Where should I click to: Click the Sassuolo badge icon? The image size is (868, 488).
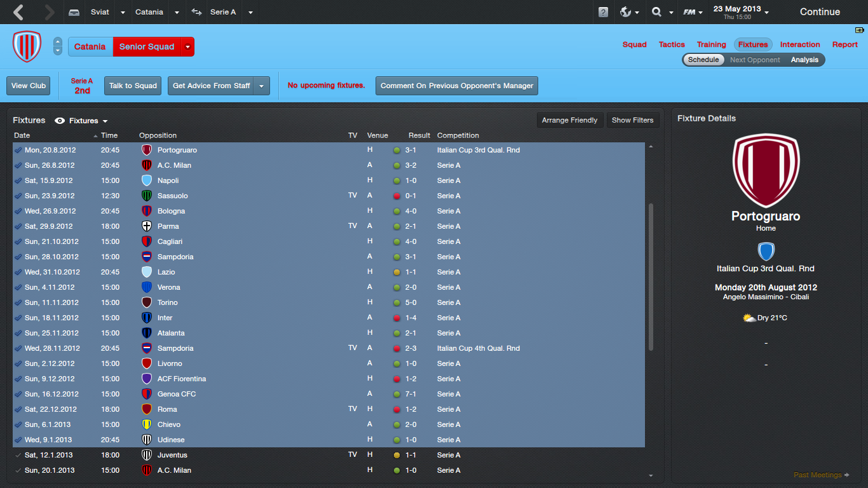coord(147,196)
